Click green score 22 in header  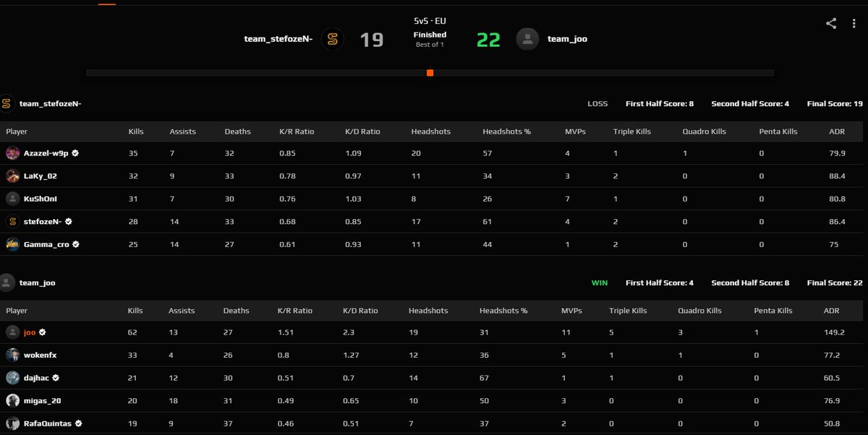488,40
